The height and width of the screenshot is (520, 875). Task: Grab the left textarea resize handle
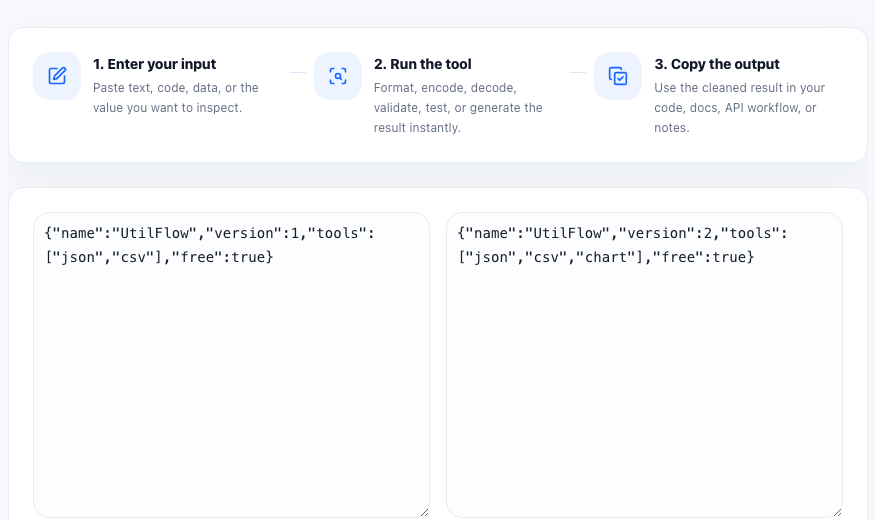(424, 512)
